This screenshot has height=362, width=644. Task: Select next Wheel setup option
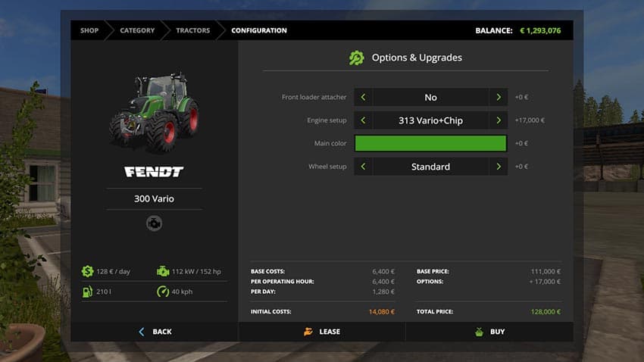[499, 167]
